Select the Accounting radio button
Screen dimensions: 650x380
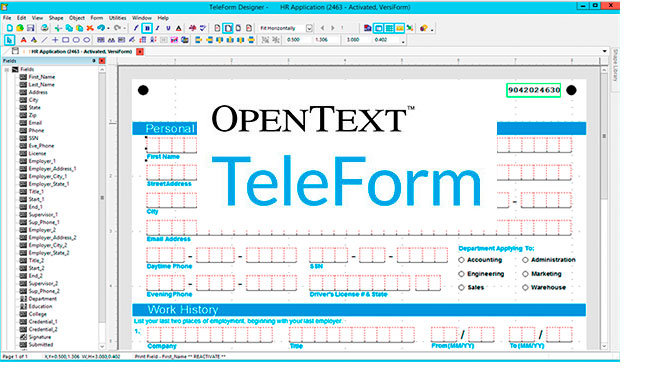click(x=461, y=260)
